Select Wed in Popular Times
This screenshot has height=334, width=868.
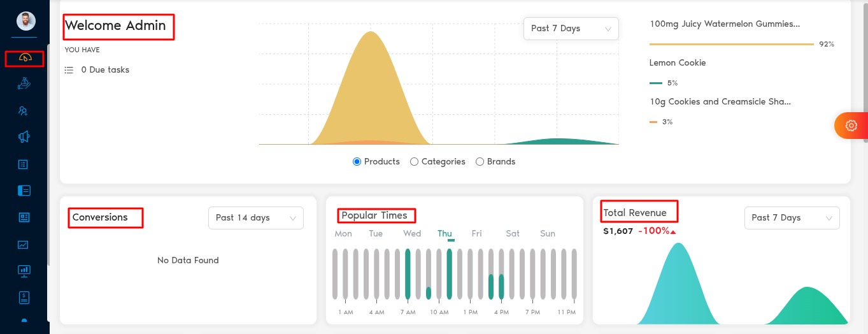point(412,234)
